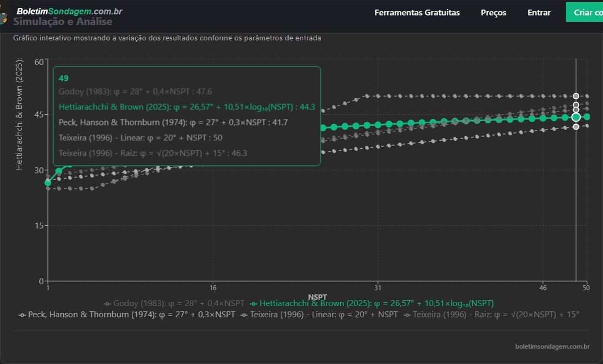Viewport: 603px width, 364px height.
Task: Click the last green data point at NSPT 50
Action: click(x=587, y=116)
